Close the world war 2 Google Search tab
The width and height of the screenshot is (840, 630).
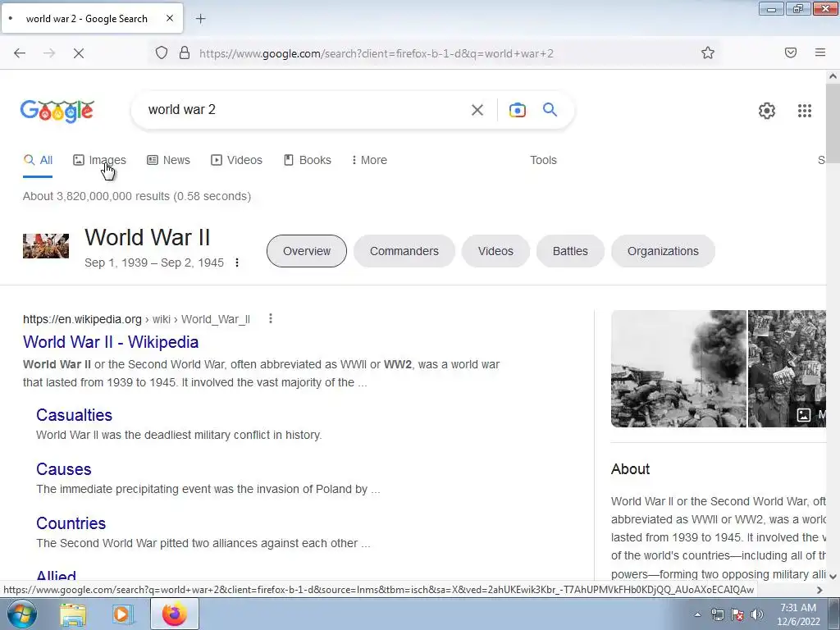[170, 18]
